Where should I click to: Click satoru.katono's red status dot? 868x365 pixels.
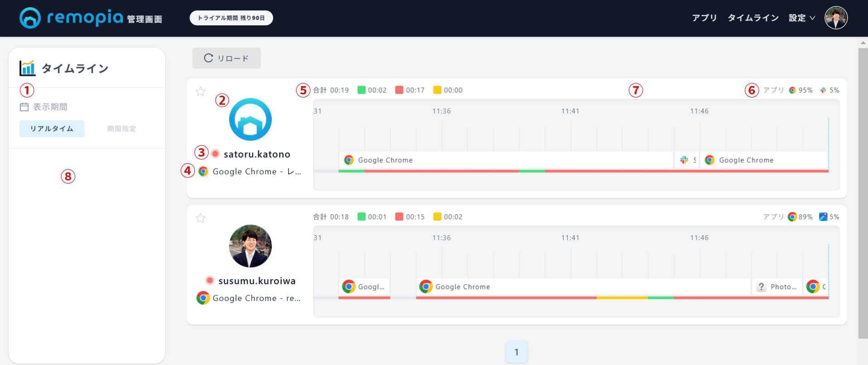pyautogui.click(x=216, y=154)
